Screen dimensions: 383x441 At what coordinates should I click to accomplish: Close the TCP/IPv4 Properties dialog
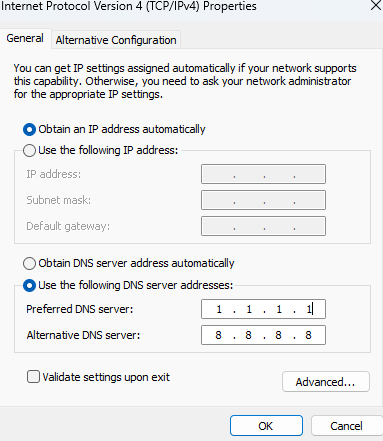tap(376, 5)
